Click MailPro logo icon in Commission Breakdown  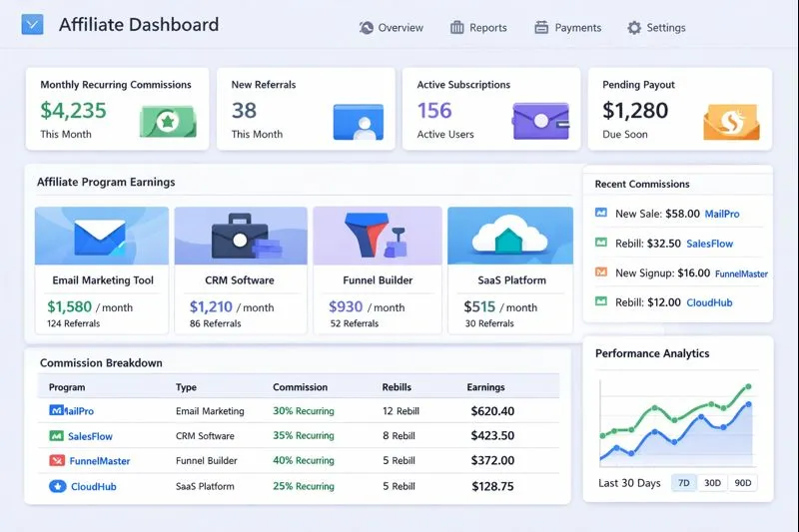56,410
